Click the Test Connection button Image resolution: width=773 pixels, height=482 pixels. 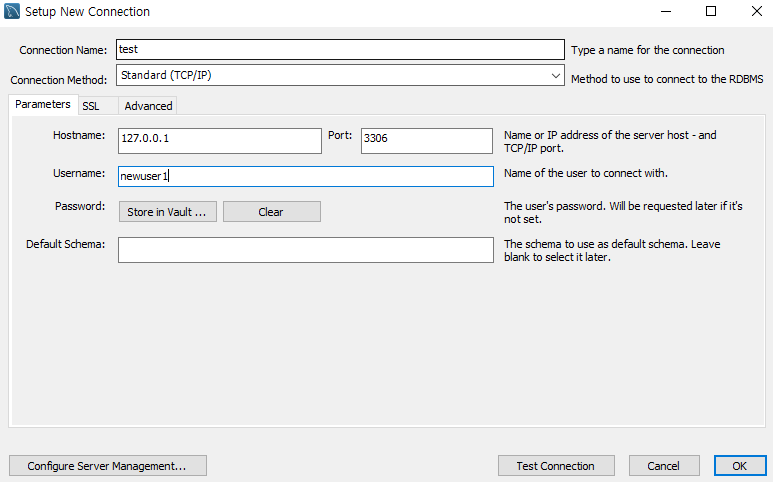point(556,466)
